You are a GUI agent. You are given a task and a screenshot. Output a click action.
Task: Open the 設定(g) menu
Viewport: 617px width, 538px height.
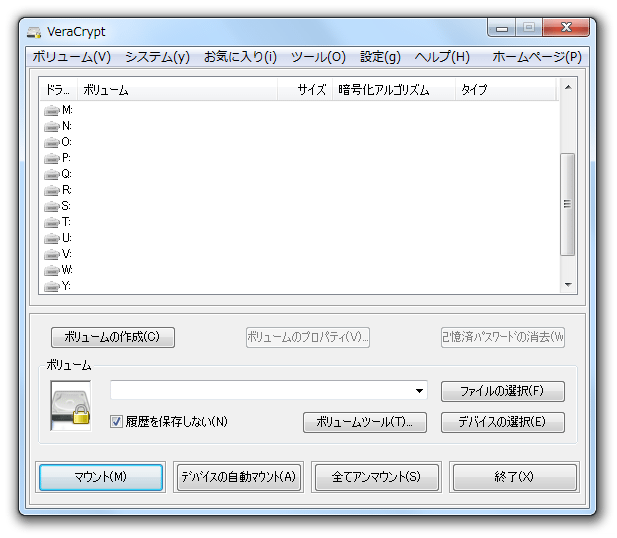click(x=381, y=57)
